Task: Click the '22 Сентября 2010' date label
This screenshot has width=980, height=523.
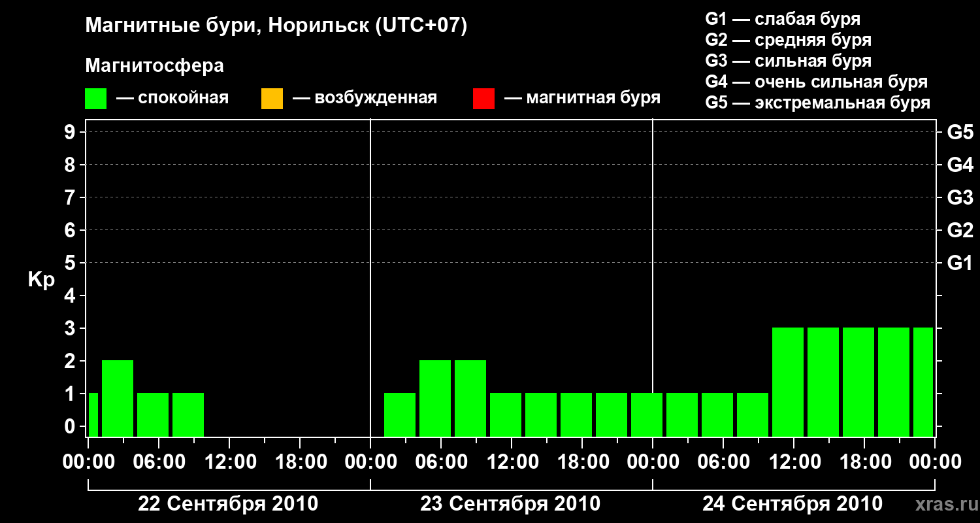Action: (228, 504)
